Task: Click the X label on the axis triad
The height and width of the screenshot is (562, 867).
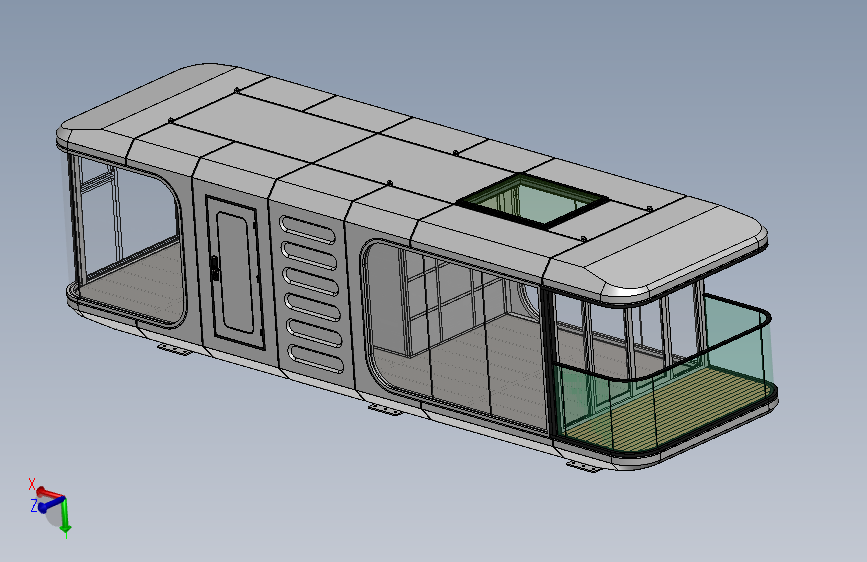Action: click(32, 485)
